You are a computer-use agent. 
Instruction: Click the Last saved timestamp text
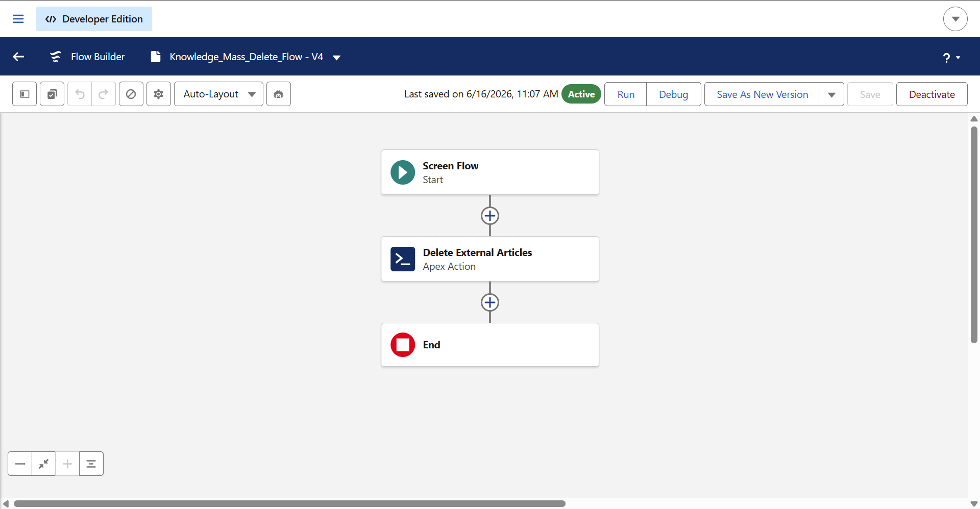click(481, 94)
